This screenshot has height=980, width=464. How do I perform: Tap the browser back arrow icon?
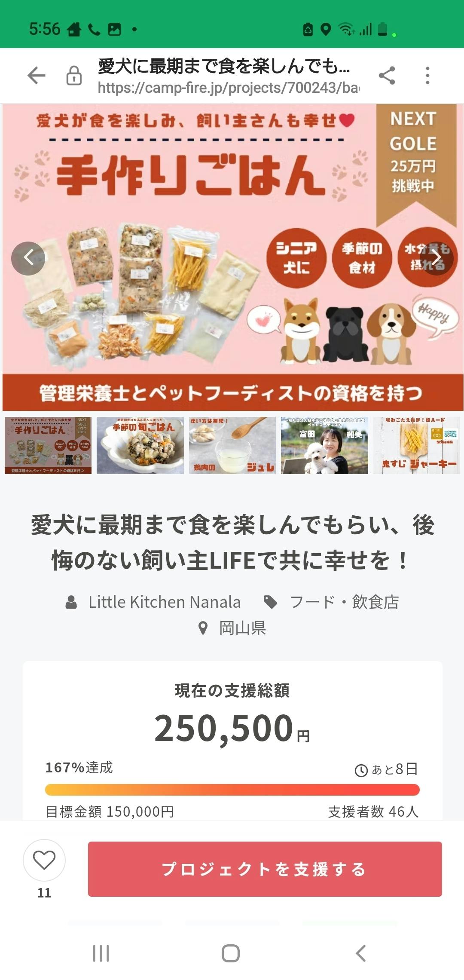tap(37, 76)
